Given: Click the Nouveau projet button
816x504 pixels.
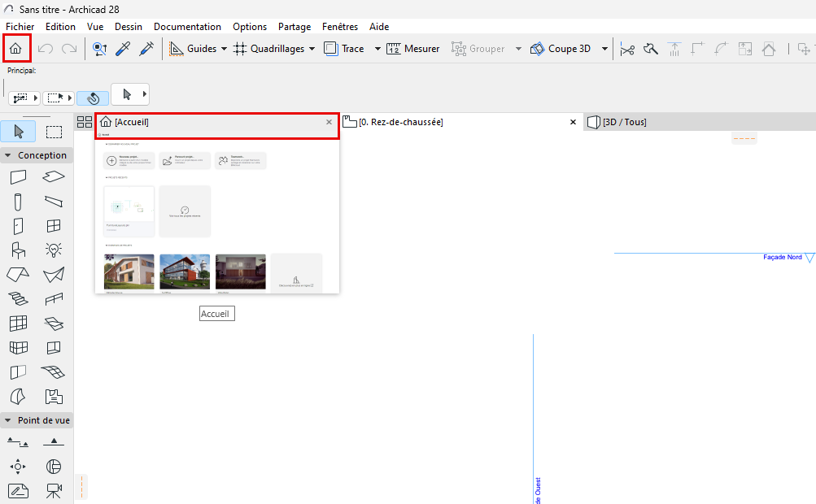Looking at the screenshot, I should point(129,160).
